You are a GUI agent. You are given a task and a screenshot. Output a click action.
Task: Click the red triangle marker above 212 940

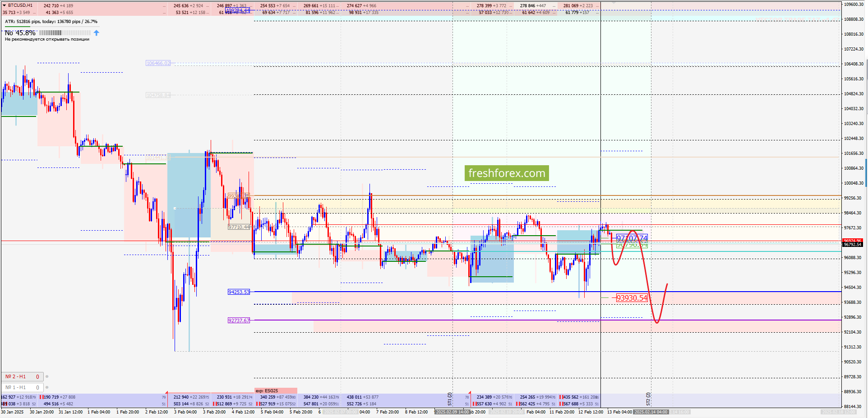(x=166, y=393)
